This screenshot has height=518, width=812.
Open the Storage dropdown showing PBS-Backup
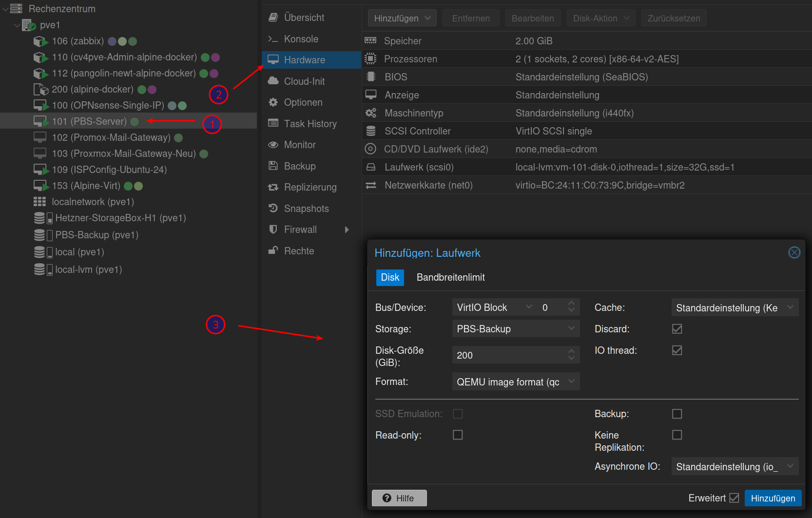click(x=516, y=329)
